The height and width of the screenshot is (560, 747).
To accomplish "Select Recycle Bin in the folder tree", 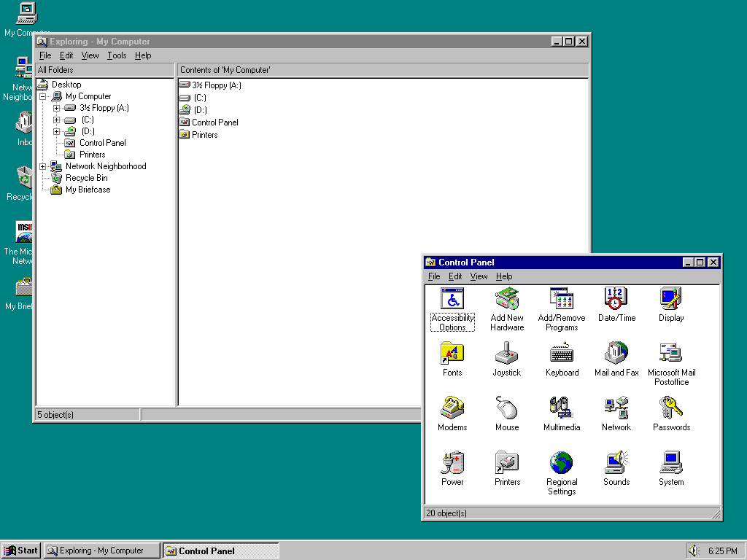I will click(x=86, y=178).
